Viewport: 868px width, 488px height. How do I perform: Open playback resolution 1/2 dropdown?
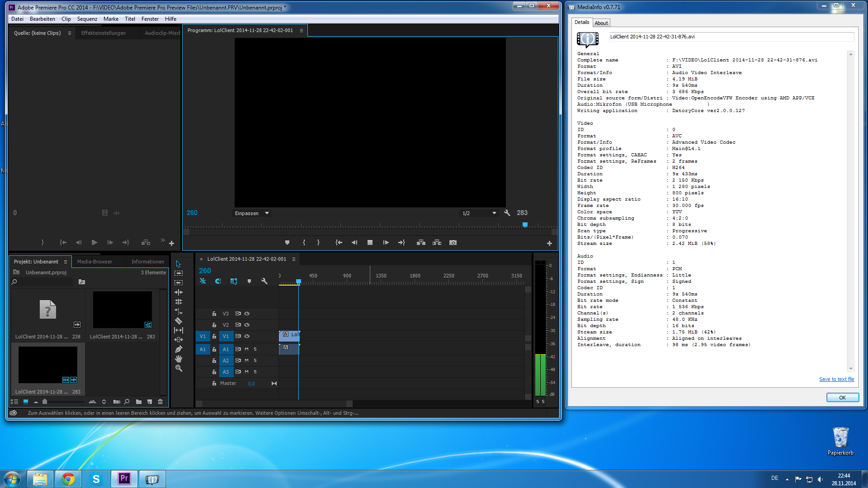pos(479,213)
